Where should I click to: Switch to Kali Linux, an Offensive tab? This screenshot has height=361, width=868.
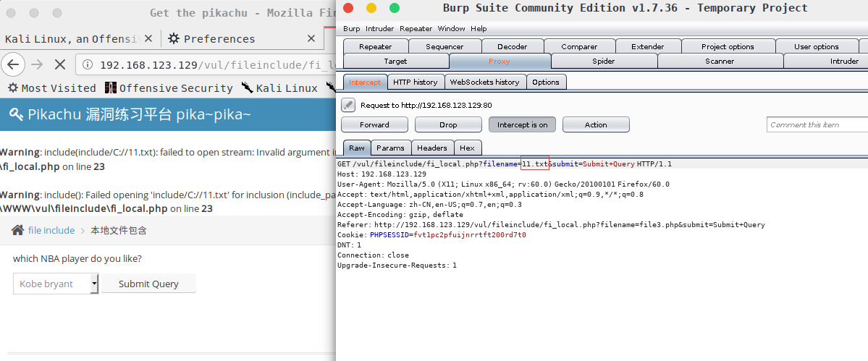[x=71, y=38]
